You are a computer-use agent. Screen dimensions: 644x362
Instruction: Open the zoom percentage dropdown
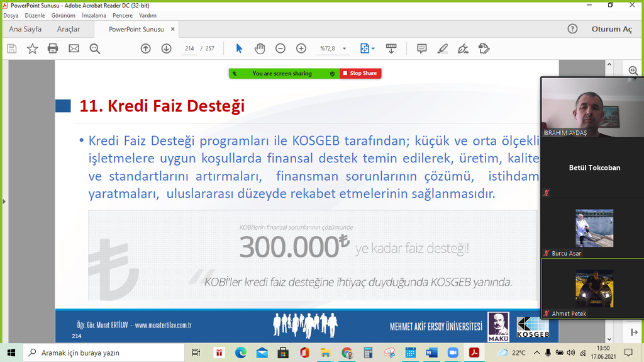(x=344, y=48)
